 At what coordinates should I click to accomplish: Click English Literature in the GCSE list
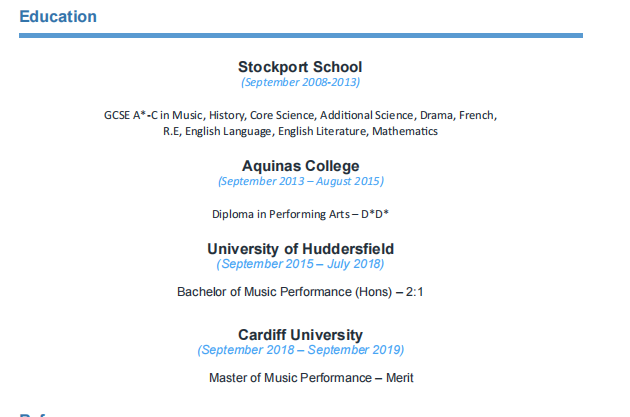click(323, 131)
